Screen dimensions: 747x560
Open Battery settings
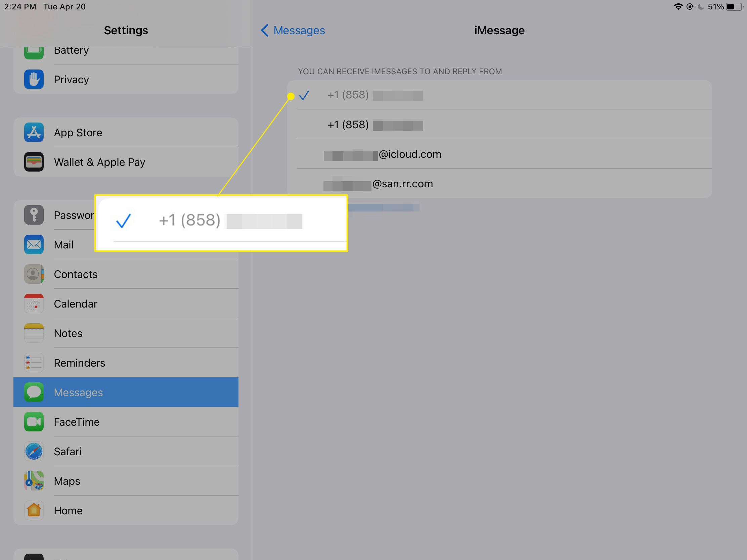point(126,55)
